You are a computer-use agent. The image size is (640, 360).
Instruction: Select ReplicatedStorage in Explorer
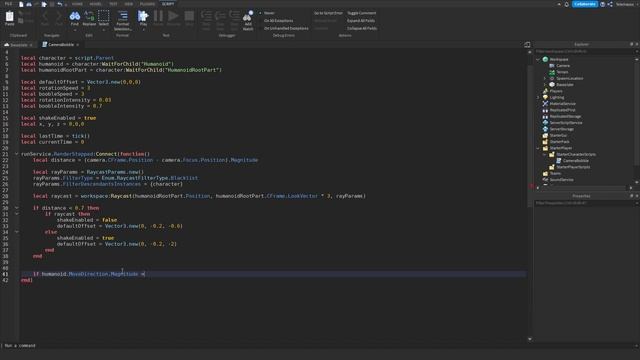click(x=565, y=116)
